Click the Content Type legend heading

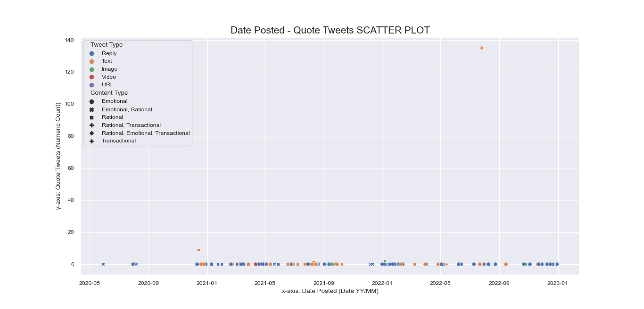pyautogui.click(x=109, y=93)
